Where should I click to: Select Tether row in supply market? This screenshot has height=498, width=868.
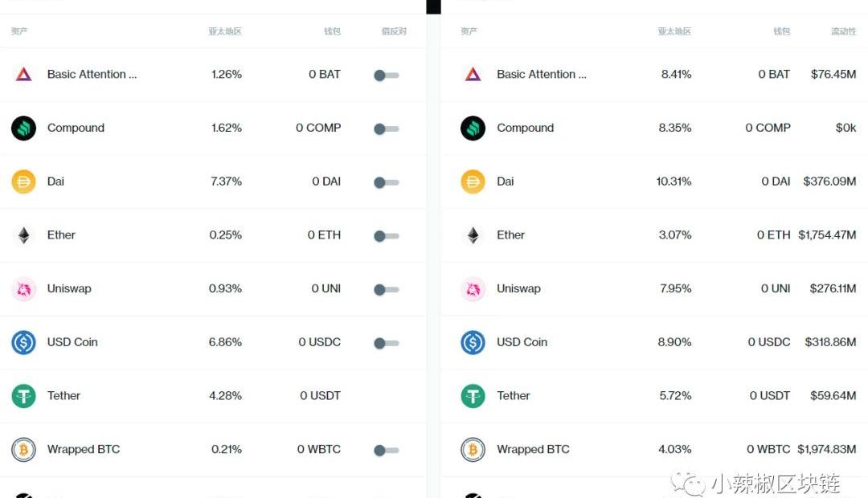click(x=213, y=396)
